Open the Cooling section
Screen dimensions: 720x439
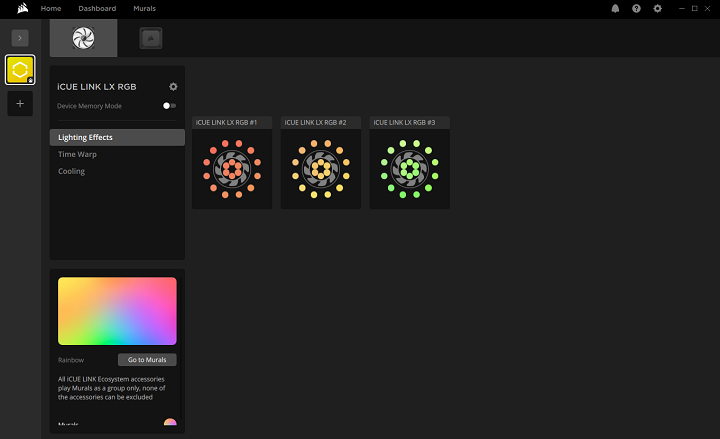point(72,171)
